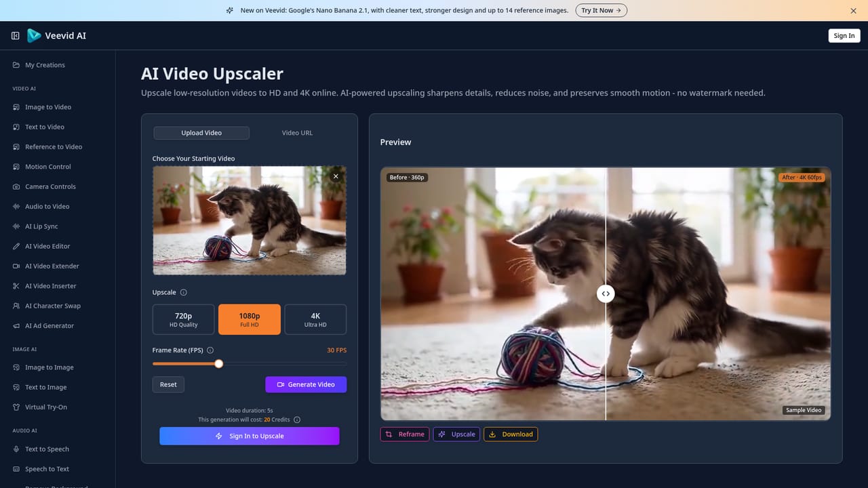Click Upscale info icon
The image size is (868, 488).
(184, 293)
